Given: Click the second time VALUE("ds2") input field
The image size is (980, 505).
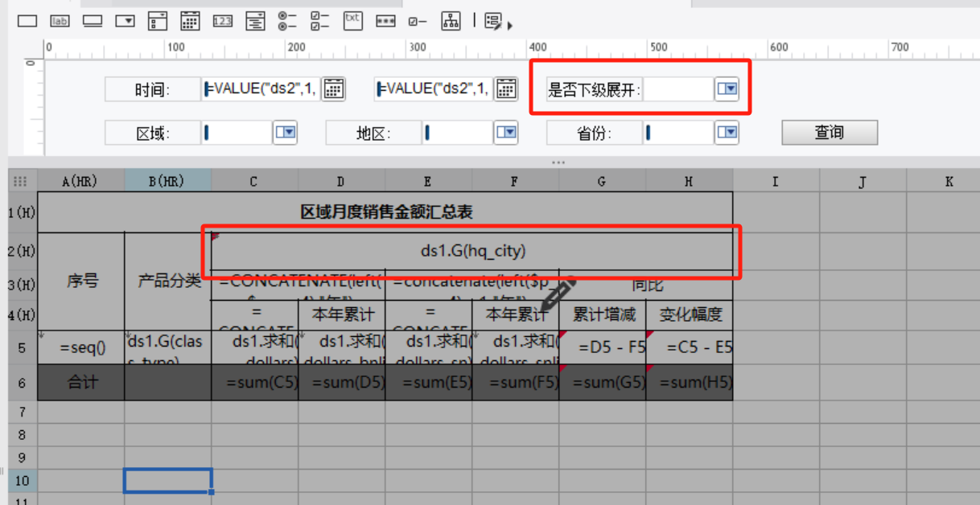Looking at the screenshot, I should tap(434, 88).
